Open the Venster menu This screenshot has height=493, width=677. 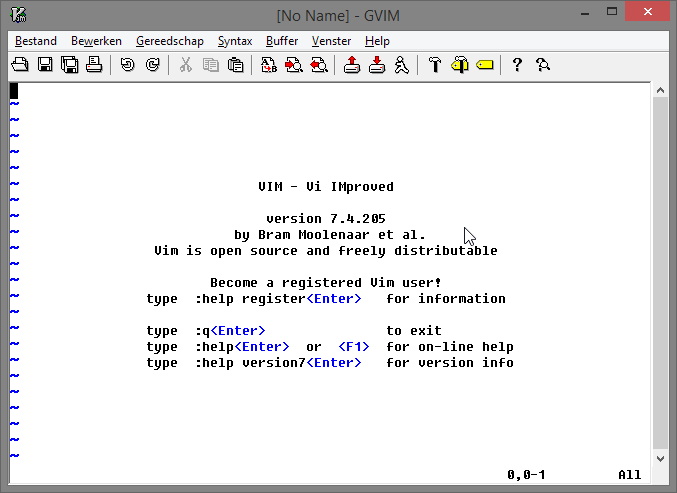(331, 41)
